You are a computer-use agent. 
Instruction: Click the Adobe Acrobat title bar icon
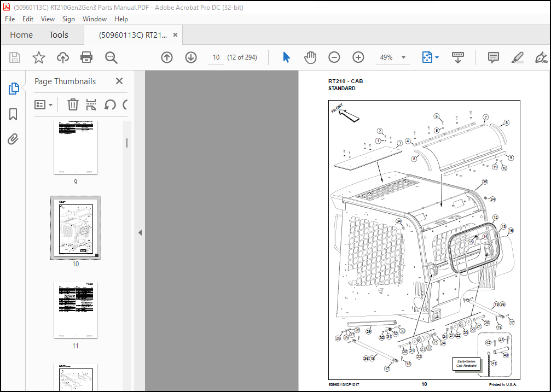pos(7,7)
